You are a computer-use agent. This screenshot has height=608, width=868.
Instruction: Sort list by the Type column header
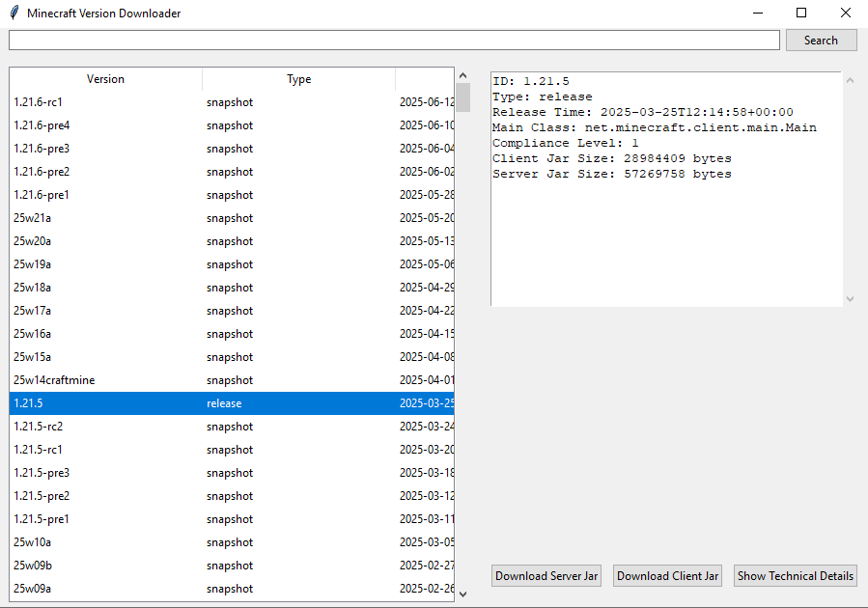pyautogui.click(x=299, y=79)
